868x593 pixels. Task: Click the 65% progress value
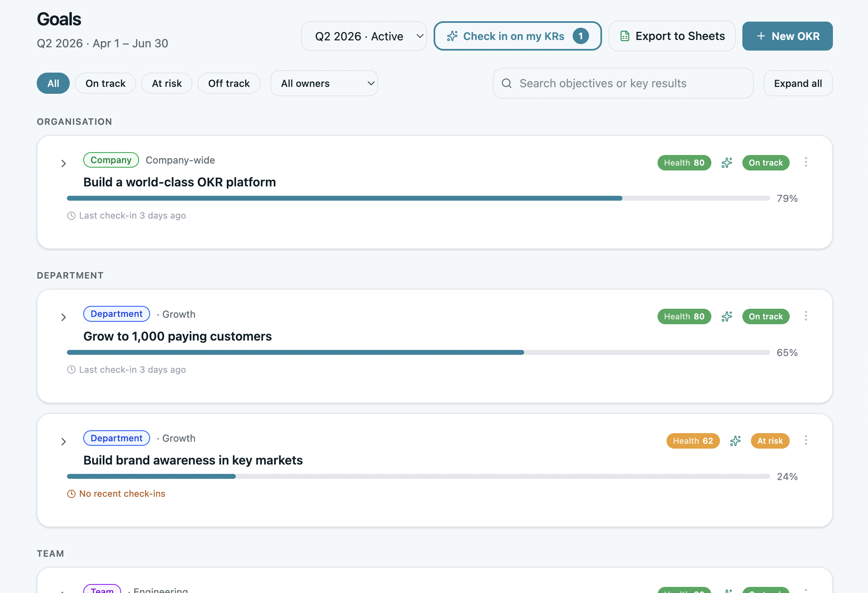click(x=787, y=353)
